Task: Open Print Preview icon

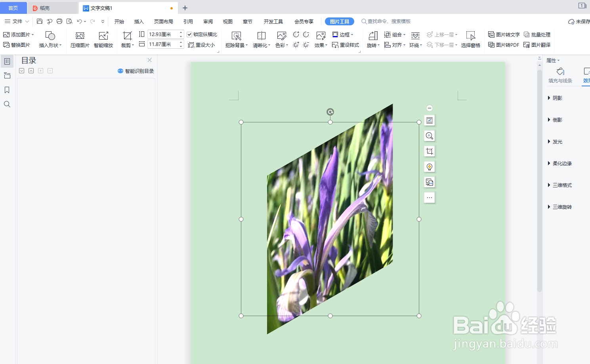Action: 69,21
